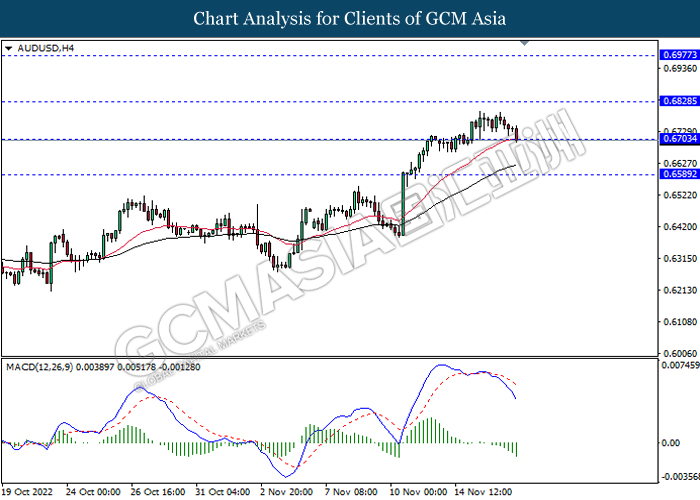Click the 0.61080 price axis value
The height and width of the screenshot is (500, 700).
[680, 322]
